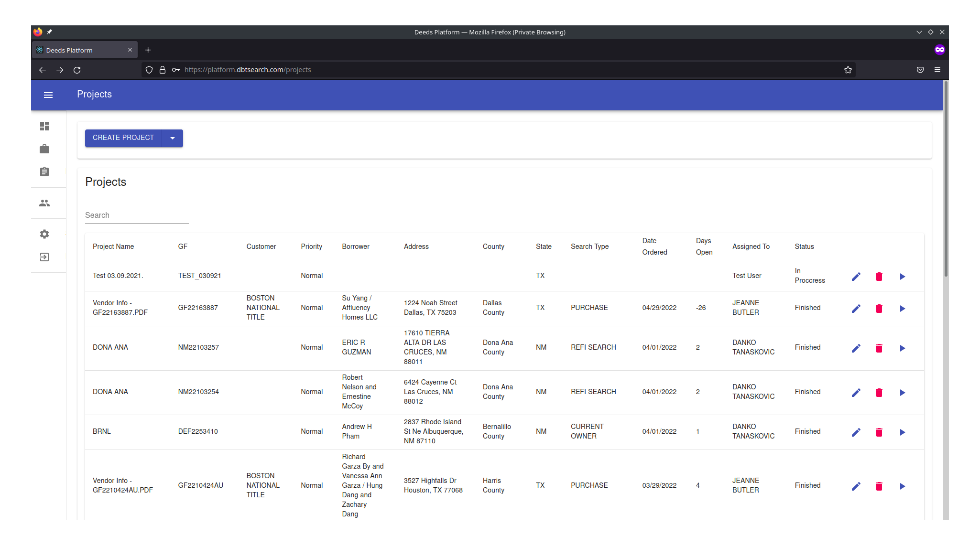Click the logout icon in sidebar
Image resolution: width=980 pixels, height=557 pixels.
click(44, 257)
